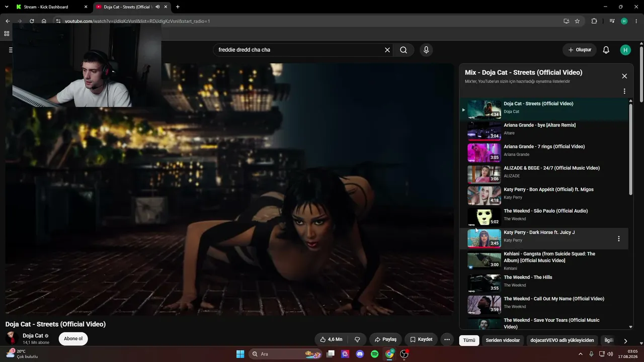Open Mix playlist options menu
644x362 pixels.
point(624,92)
